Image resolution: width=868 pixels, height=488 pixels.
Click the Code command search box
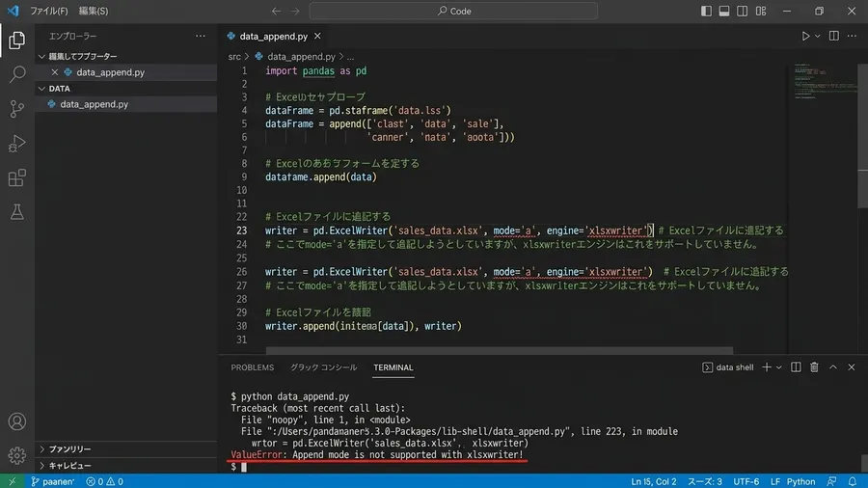coord(453,11)
